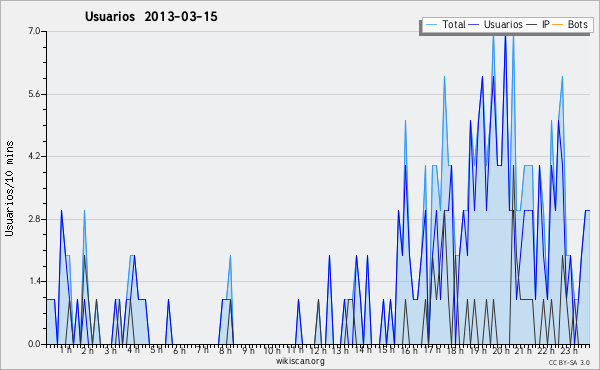Click the '2 h' x-axis label
Screen dimensions: 600x370
(87, 350)
